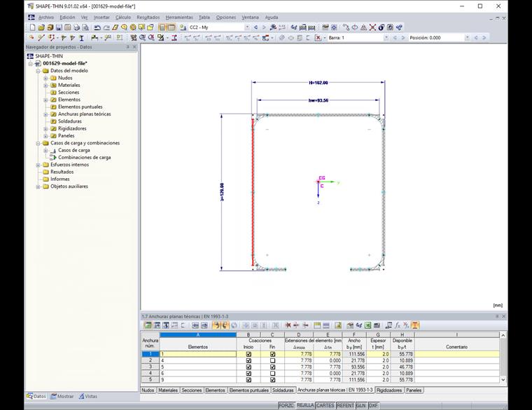Switch to the Rigidizadores table tab
Screen dimensions: 532x410
[x=388, y=390]
